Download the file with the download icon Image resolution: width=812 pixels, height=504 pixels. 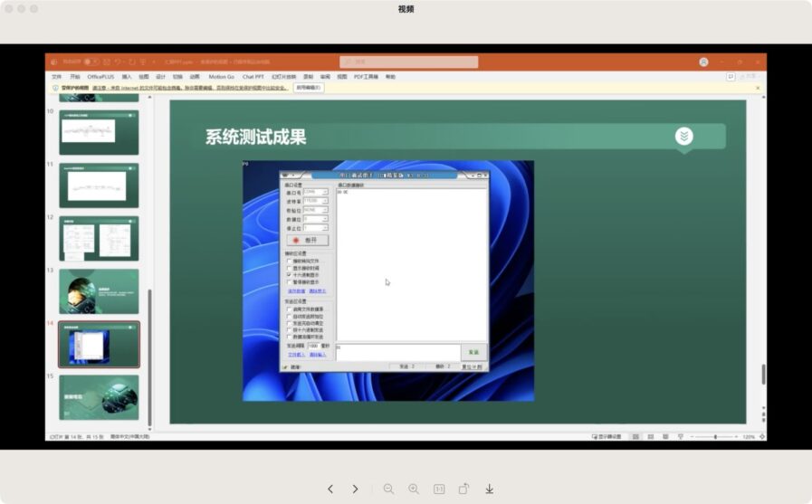(489, 489)
